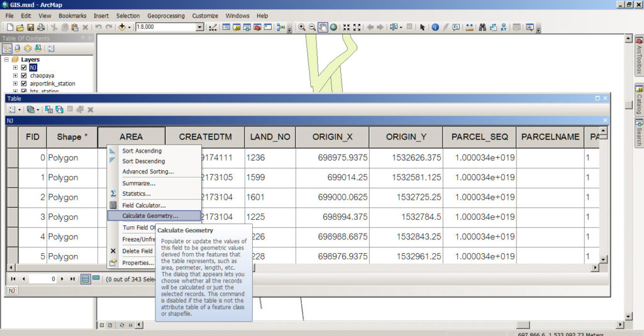This screenshot has height=336, width=644.
Task: Click the record number input field
Action: click(43, 279)
